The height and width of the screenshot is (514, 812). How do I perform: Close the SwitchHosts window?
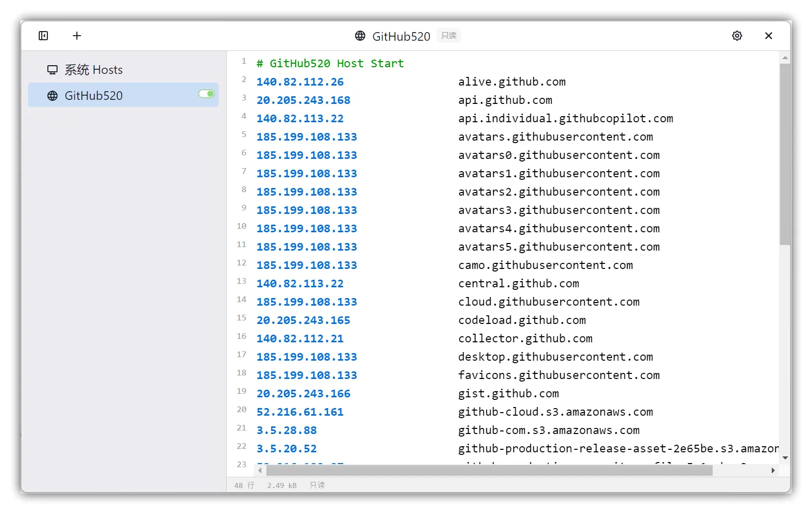click(769, 36)
